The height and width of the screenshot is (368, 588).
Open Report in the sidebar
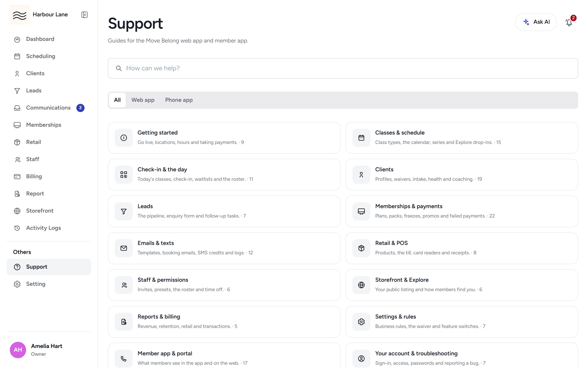pyautogui.click(x=49, y=193)
